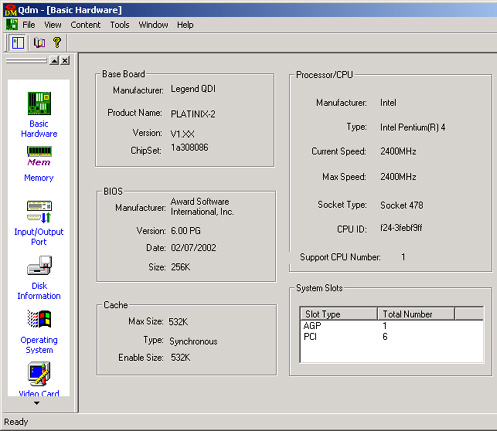Click the Max Speed 2400MHz value
497x431 pixels.
point(398,177)
